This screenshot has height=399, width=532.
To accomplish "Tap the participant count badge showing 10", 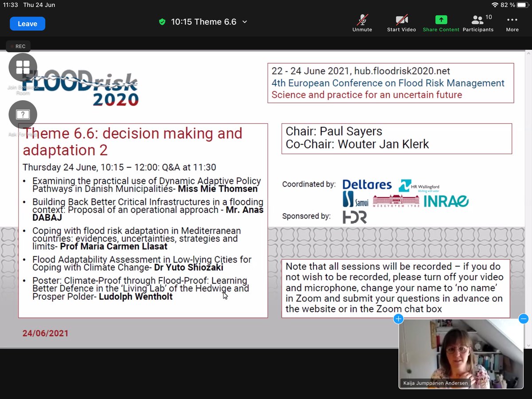I will point(489,16).
